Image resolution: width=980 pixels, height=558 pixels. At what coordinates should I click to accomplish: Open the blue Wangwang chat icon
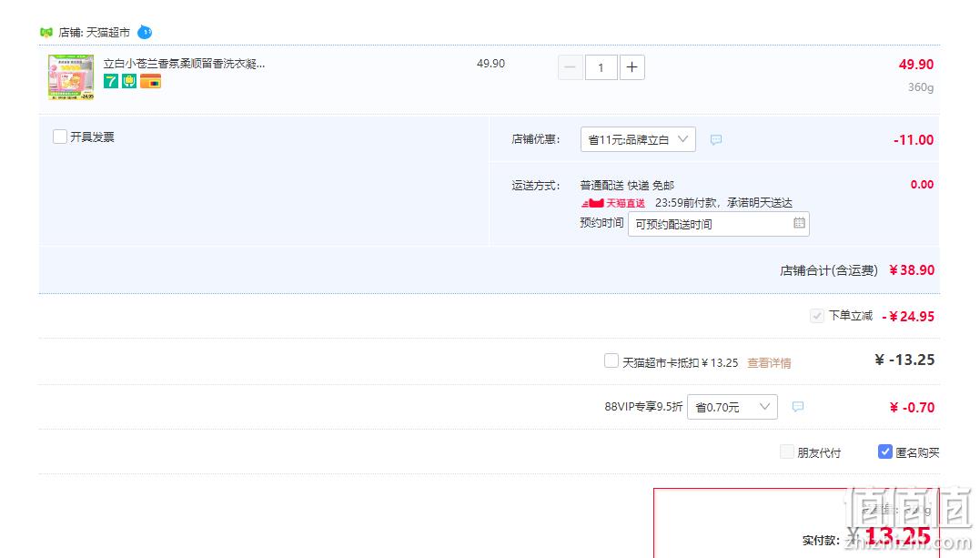pyautogui.click(x=145, y=32)
